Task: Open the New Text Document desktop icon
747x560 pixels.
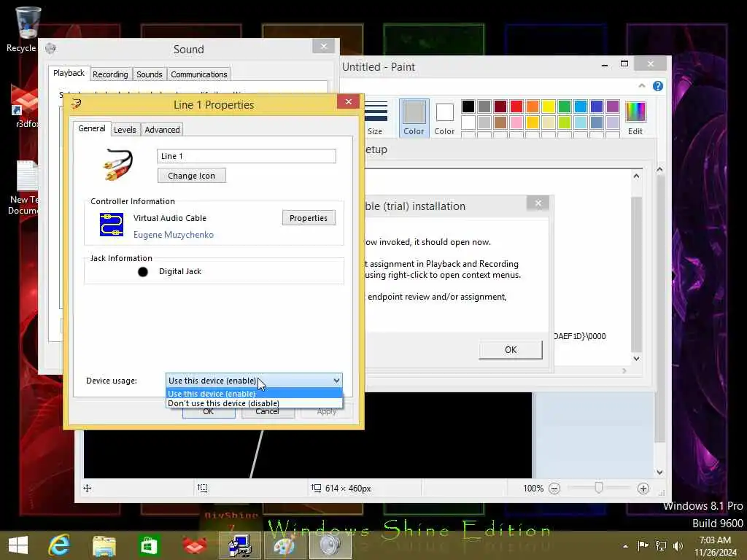Action: point(24,187)
